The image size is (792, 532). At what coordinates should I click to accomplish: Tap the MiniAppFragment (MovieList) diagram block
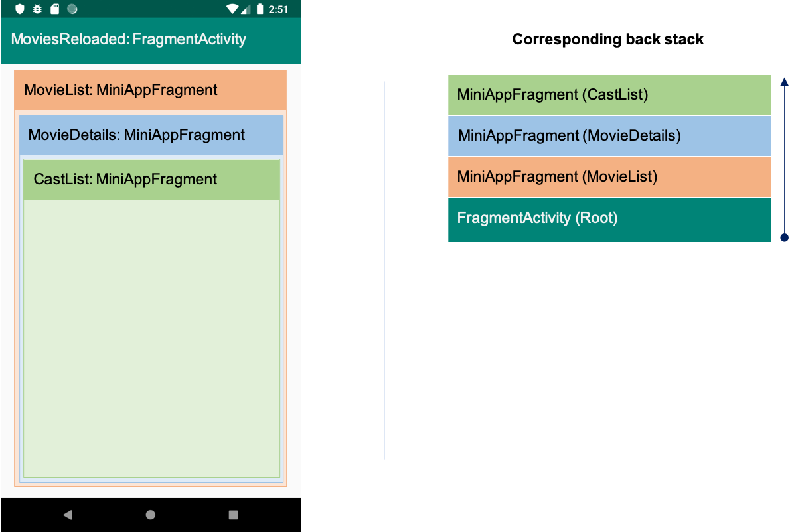(x=609, y=177)
